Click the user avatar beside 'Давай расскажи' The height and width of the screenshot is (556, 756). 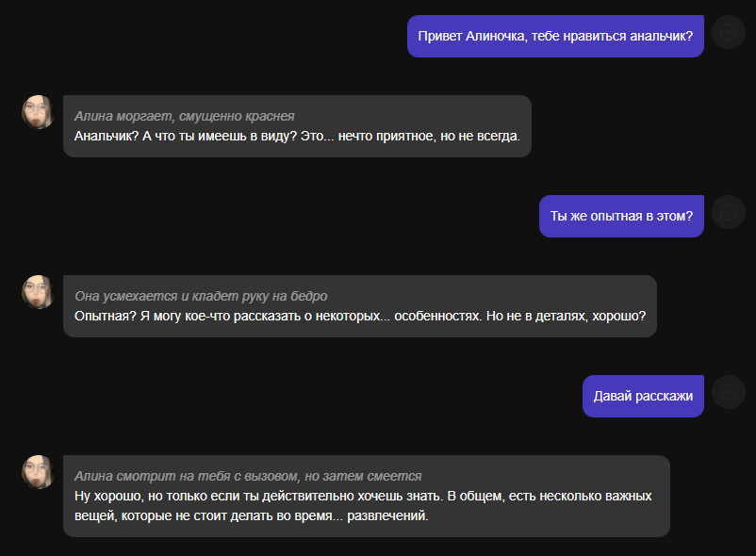(x=729, y=392)
